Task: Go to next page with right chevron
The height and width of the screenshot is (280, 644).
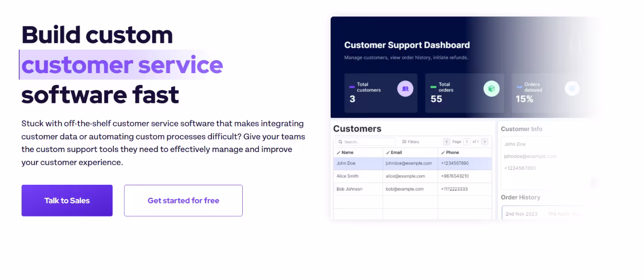Action: [x=484, y=142]
